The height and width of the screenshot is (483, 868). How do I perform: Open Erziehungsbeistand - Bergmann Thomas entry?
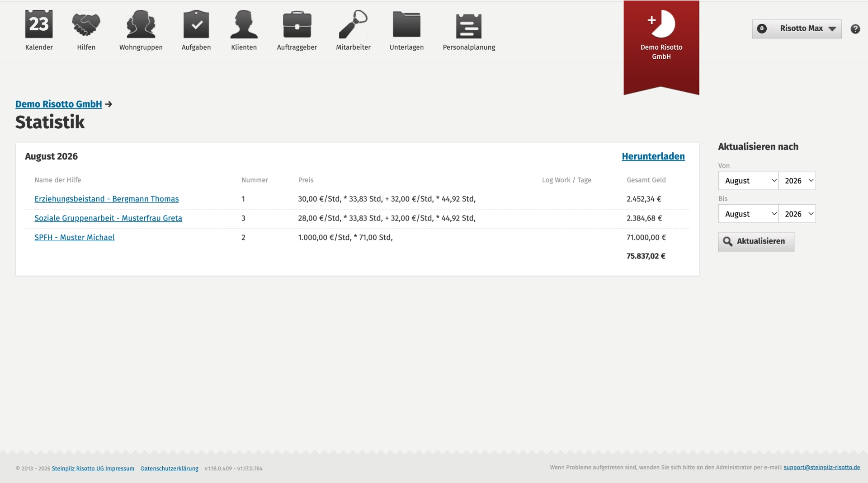[107, 199]
